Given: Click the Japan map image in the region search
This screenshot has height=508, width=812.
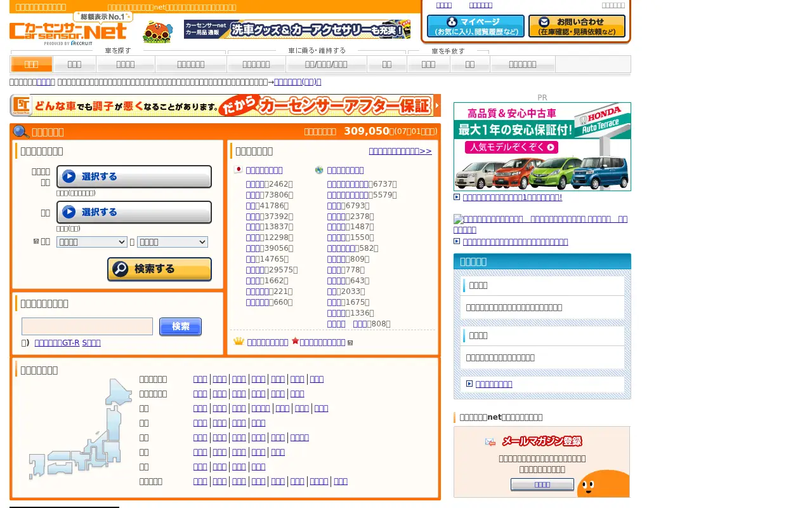Looking at the screenshot, I should [81, 429].
